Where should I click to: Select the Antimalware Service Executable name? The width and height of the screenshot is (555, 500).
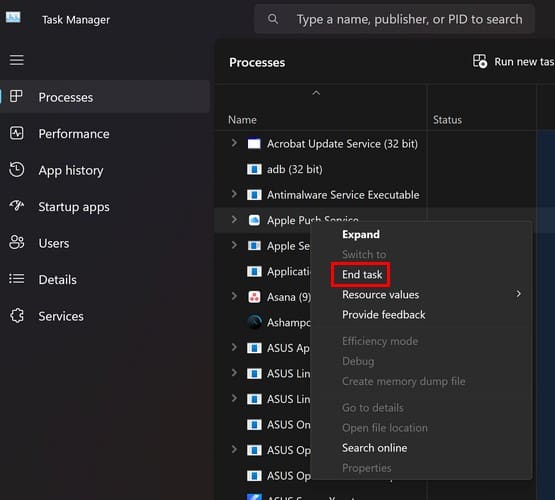point(343,195)
